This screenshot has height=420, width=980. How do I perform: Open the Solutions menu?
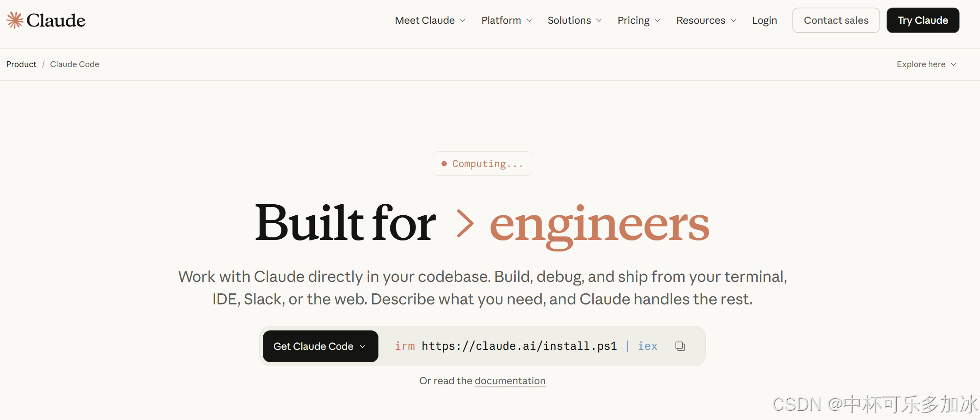point(575,20)
